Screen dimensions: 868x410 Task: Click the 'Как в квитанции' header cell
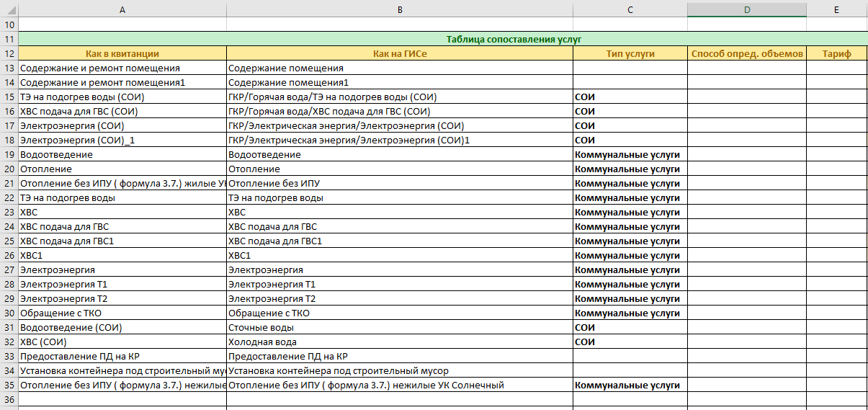click(x=122, y=53)
